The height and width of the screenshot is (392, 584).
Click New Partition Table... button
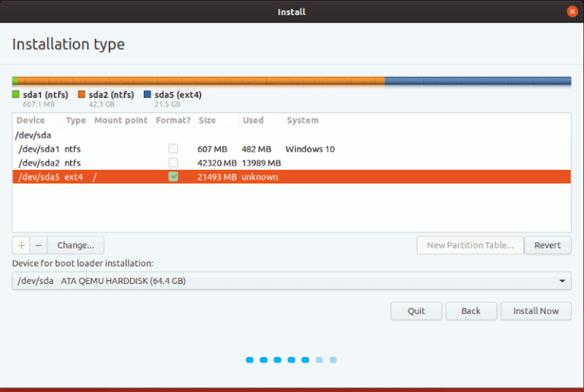click(x=470, y=245)
